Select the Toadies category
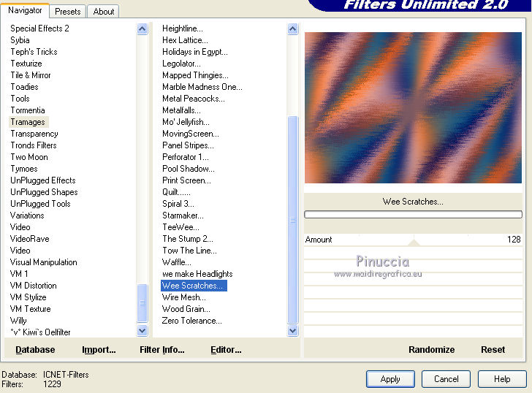 [24, 87]
